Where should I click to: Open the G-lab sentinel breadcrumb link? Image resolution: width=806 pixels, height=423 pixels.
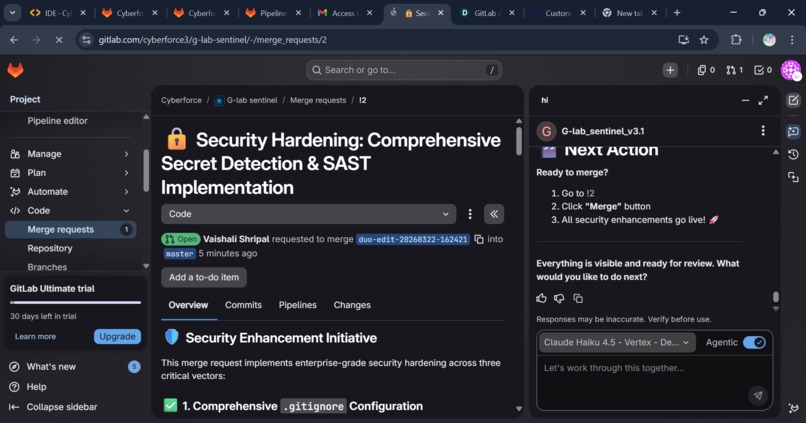(x=247, y=100)
